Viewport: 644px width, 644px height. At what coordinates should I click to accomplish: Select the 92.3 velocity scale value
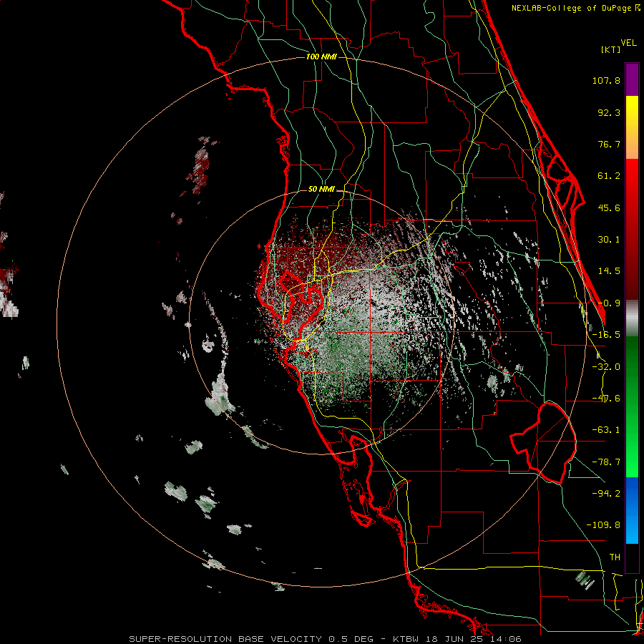click(609, 112)
